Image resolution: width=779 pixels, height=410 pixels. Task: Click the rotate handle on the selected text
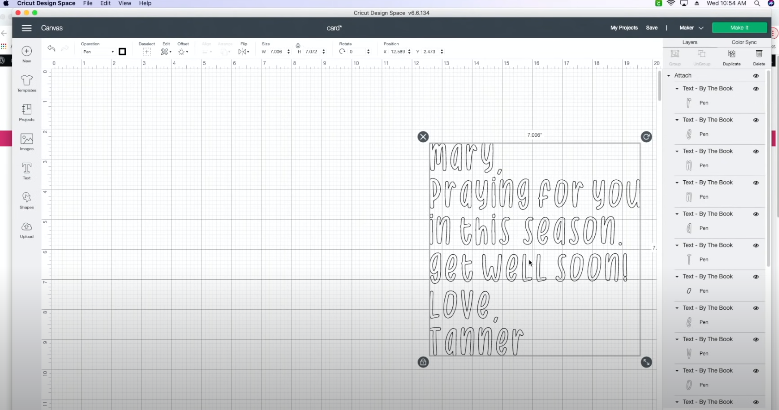(646, 136)
